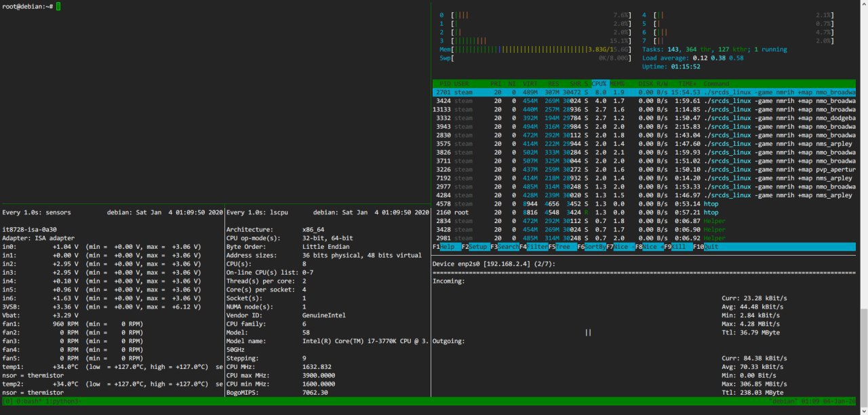Lower priority with Nice - button
This screenshot has width=868, height=415.
pyautogui.click(x=620, y=247)
